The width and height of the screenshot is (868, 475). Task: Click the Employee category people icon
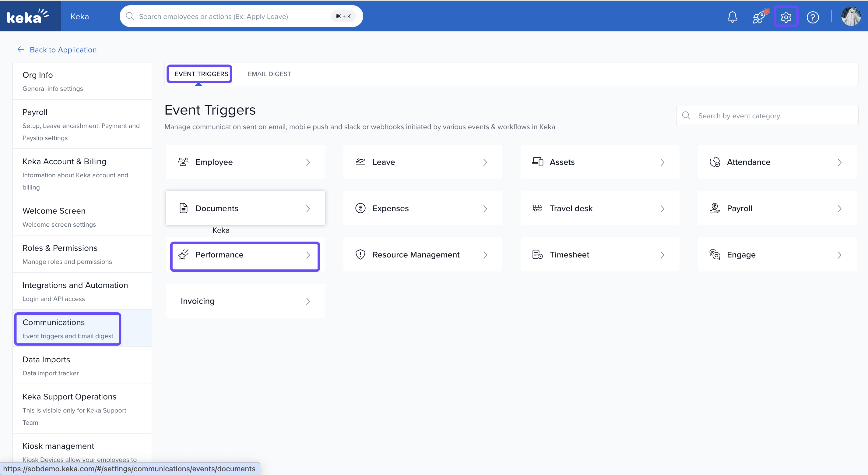[x=183, y=162]
